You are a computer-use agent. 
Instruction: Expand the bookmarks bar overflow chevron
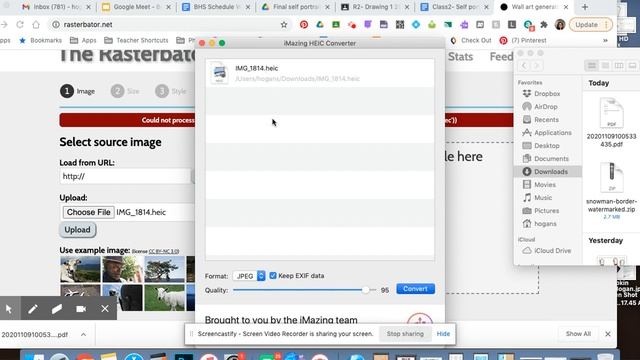pos(605,40)
